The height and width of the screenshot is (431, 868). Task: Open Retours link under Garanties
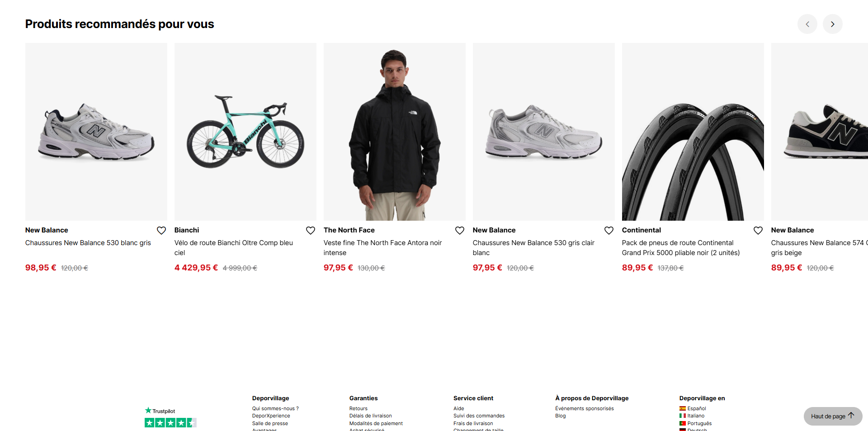coord(359,408)
